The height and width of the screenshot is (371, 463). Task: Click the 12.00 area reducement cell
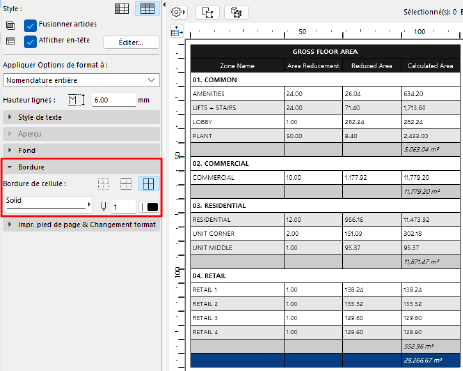(x=313, y=220)
